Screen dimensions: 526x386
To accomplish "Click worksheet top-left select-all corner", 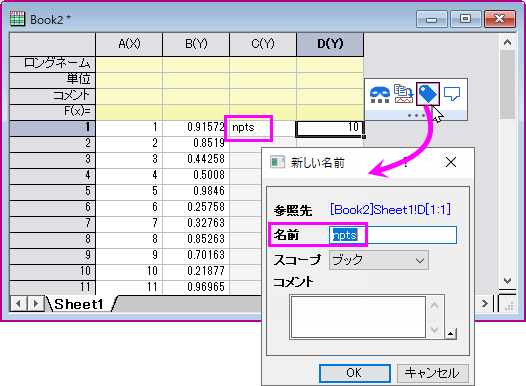I will (x=53, y=44).
